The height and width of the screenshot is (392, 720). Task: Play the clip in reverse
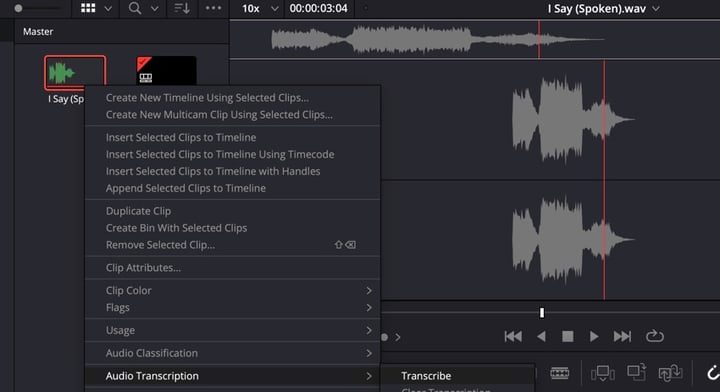point(541,336)
